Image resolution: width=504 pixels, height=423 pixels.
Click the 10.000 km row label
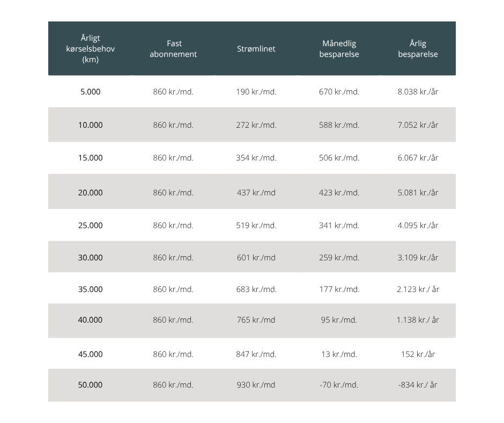90,125
